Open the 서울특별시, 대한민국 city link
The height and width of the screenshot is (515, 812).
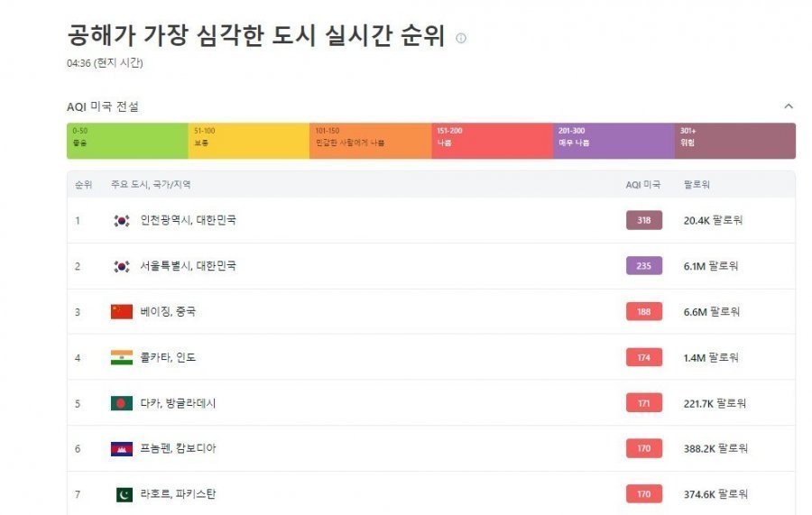(x=188, y=266)
